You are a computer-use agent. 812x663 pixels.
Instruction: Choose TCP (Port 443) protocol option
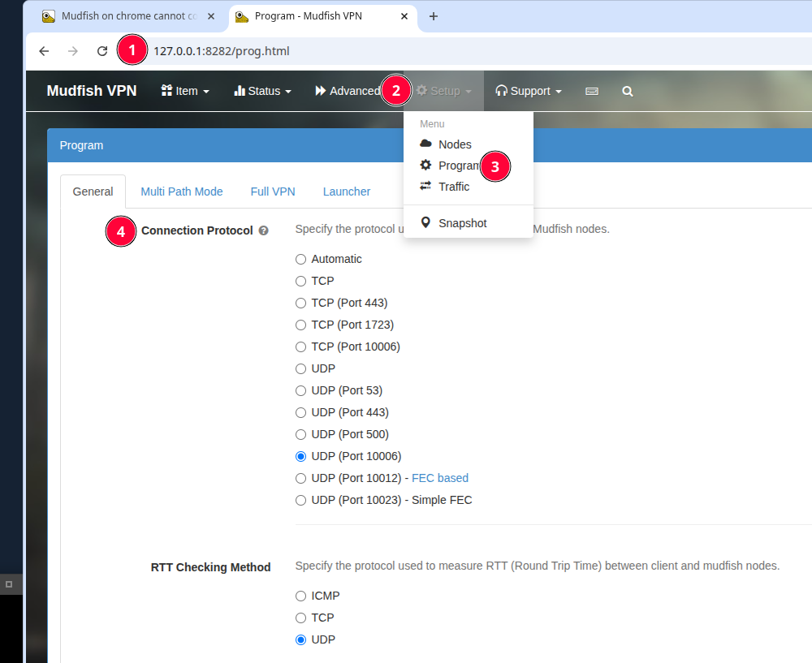tap(300, 304)
